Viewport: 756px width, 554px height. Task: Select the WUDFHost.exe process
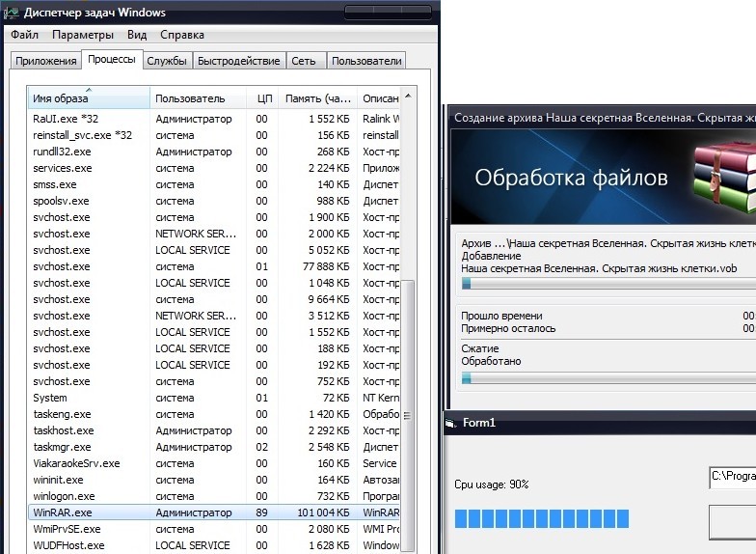click(214, 545)
